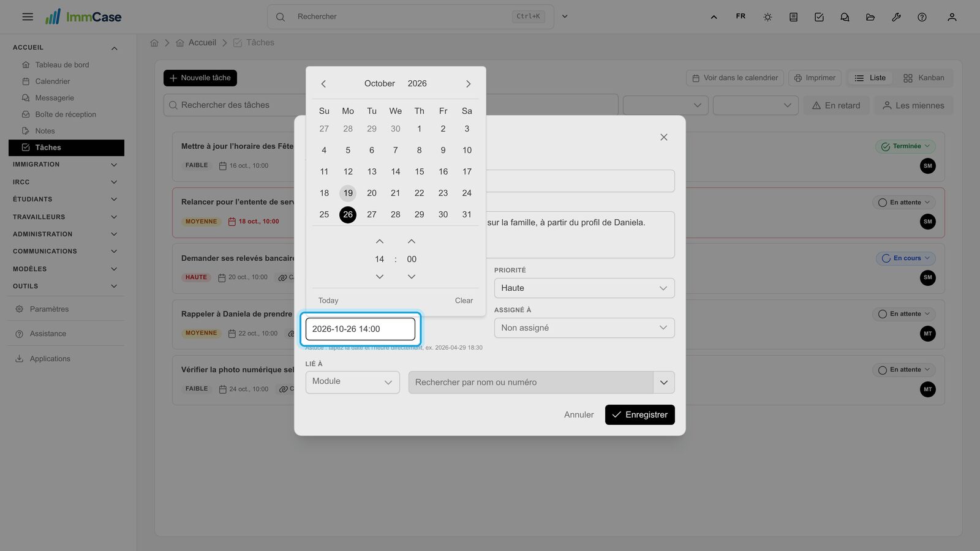The image size is (980, 551).
Task: Open the Assigné à dropdown
Action: click(584, 328)
